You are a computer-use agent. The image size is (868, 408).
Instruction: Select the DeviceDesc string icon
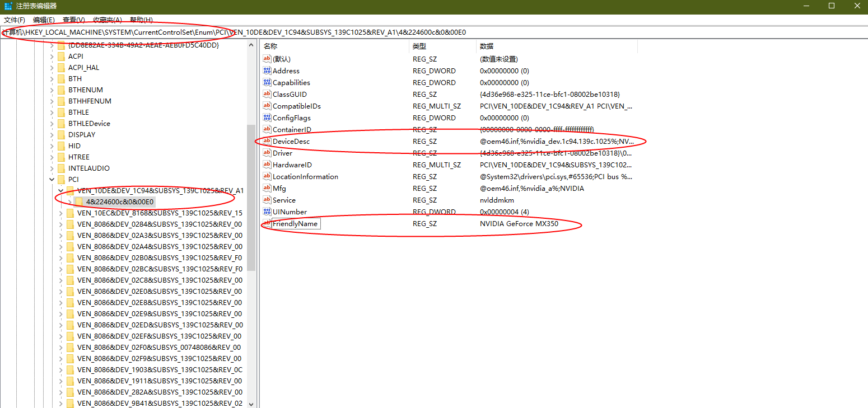pos(267,141)
